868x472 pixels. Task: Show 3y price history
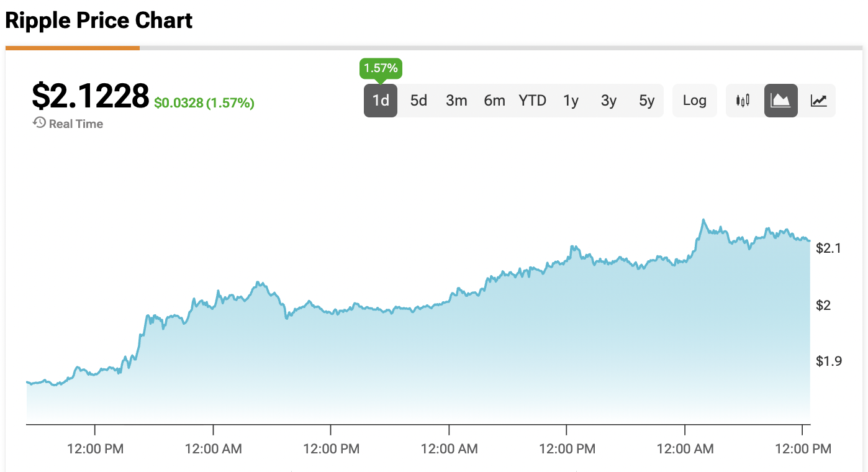point(608,101)
